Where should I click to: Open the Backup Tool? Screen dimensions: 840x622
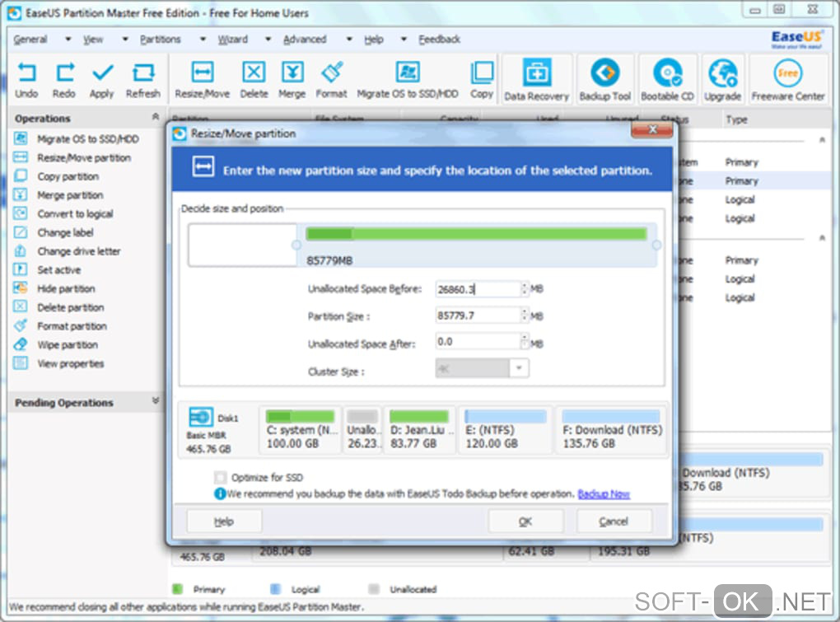pyautogui.click(x=604, y=80)
